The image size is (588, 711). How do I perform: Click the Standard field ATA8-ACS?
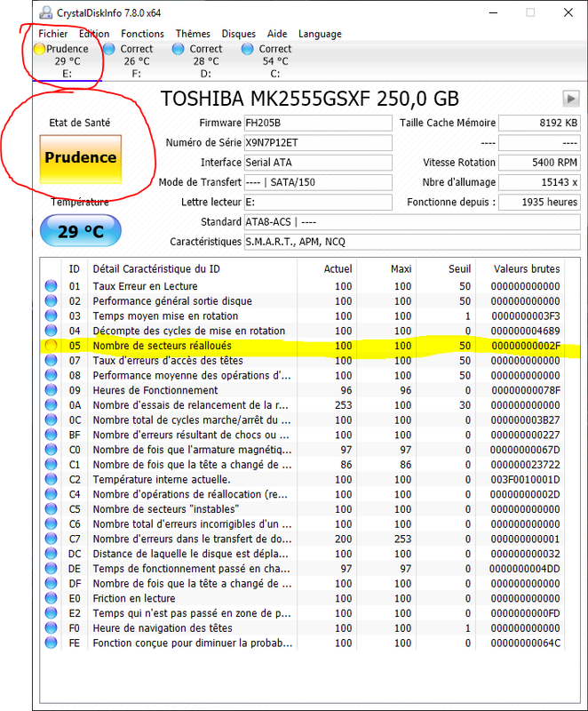tap(412, 221)
